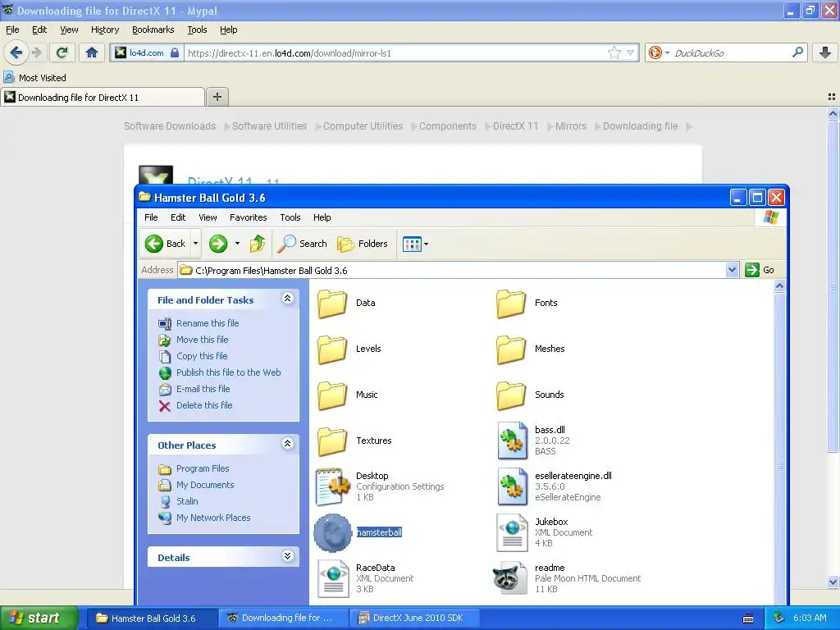
Task: Click the green Forward arrow in Explorer
Action: tap(218, 244)
